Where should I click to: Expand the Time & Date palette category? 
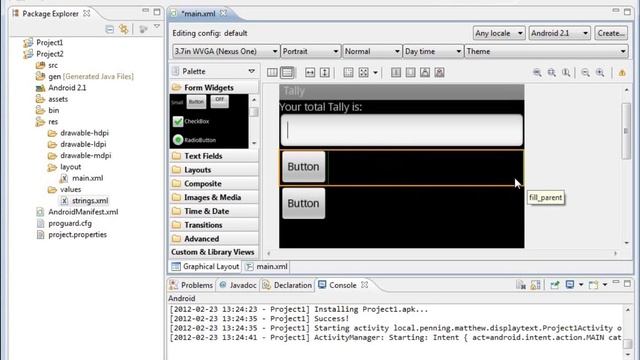coord(214,211)
